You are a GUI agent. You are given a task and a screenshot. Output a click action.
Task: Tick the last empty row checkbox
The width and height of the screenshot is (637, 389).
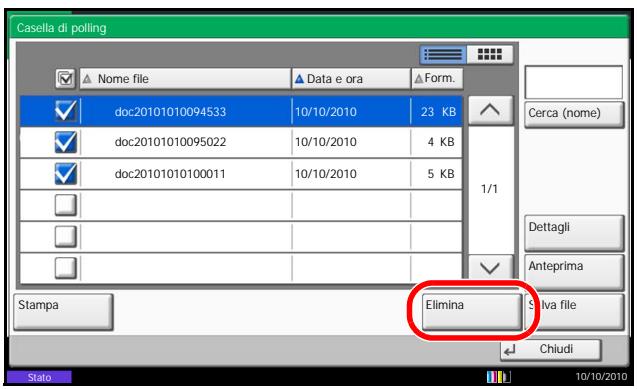65,268
